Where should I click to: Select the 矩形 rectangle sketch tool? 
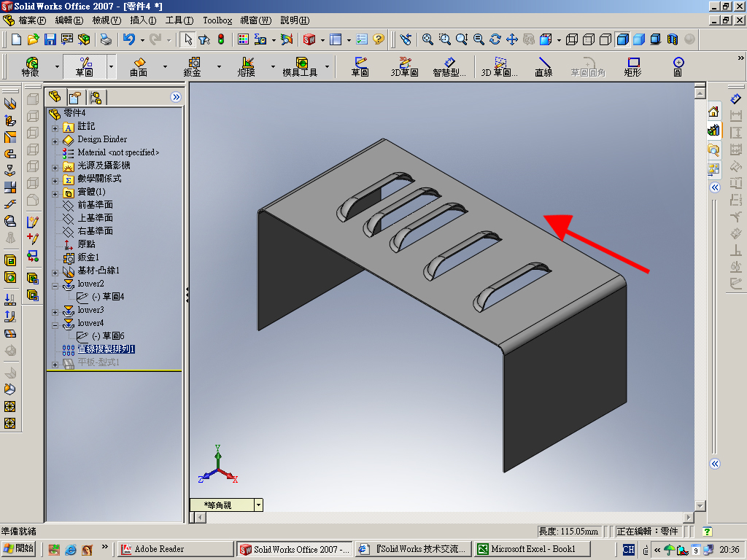(x=633, y=66)
